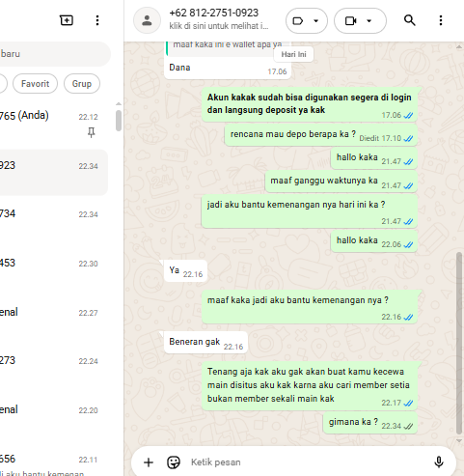
Task: Open the conversation menu with three dots
Action: (x=441, y=20)
